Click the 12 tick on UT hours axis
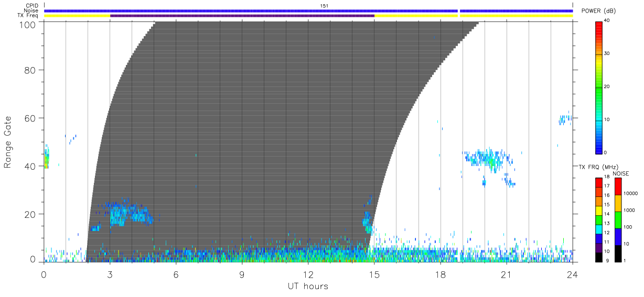644x297 pixels. (x=308, y=274)
